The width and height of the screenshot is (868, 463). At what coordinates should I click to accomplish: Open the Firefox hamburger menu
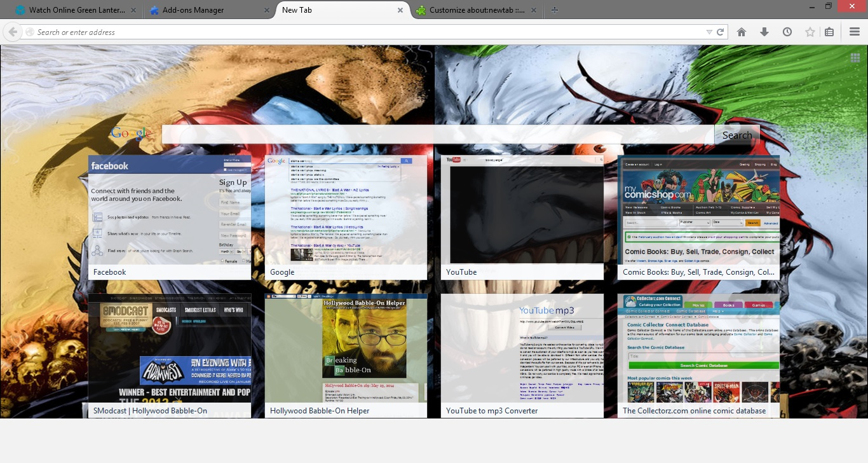[x=855, y=32]
